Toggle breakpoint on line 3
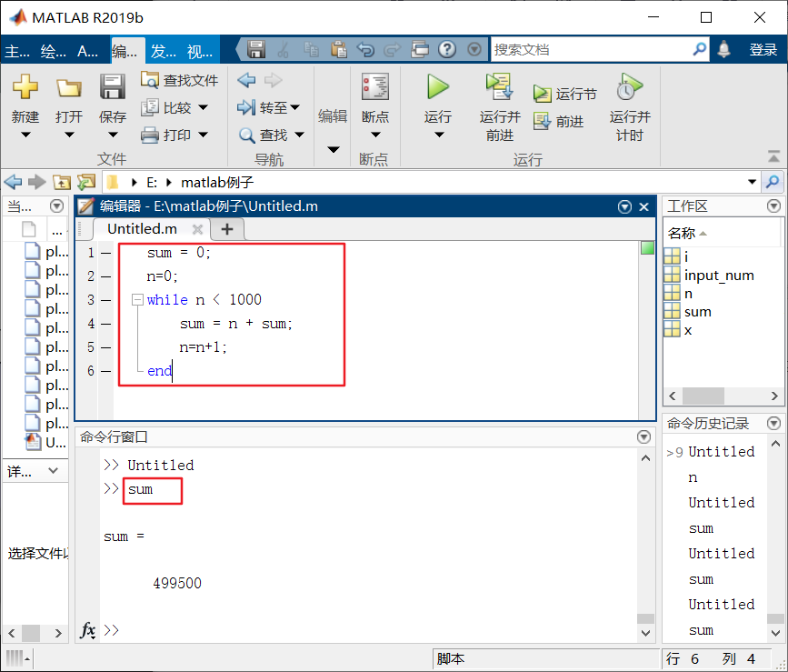 tap(105, 300)
